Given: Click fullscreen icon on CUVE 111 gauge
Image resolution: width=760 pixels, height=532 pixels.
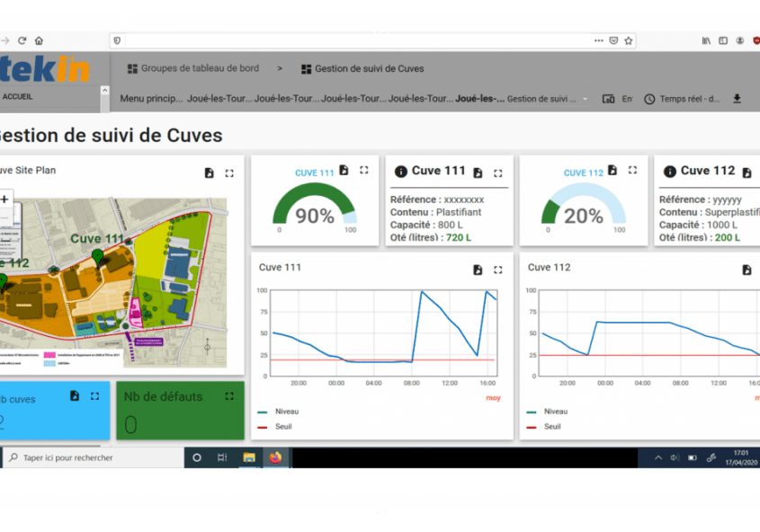Looking at the screenshot, I should click(x=363, y=170).
